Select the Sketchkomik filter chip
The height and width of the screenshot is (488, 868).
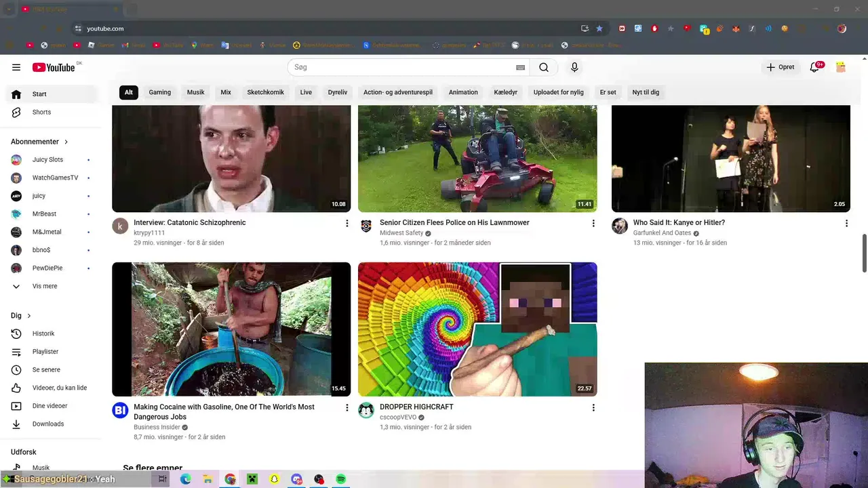[x=266, y=92]
